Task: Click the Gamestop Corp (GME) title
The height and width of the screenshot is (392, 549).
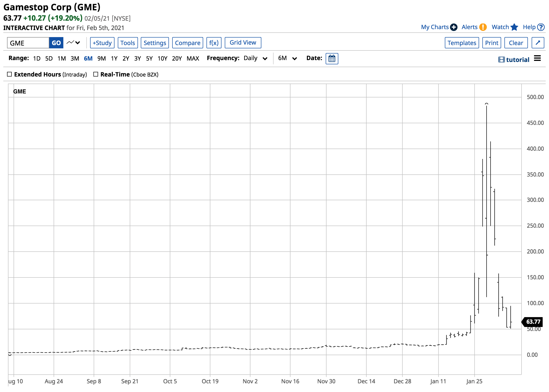Action: click(x=52, y=7)
